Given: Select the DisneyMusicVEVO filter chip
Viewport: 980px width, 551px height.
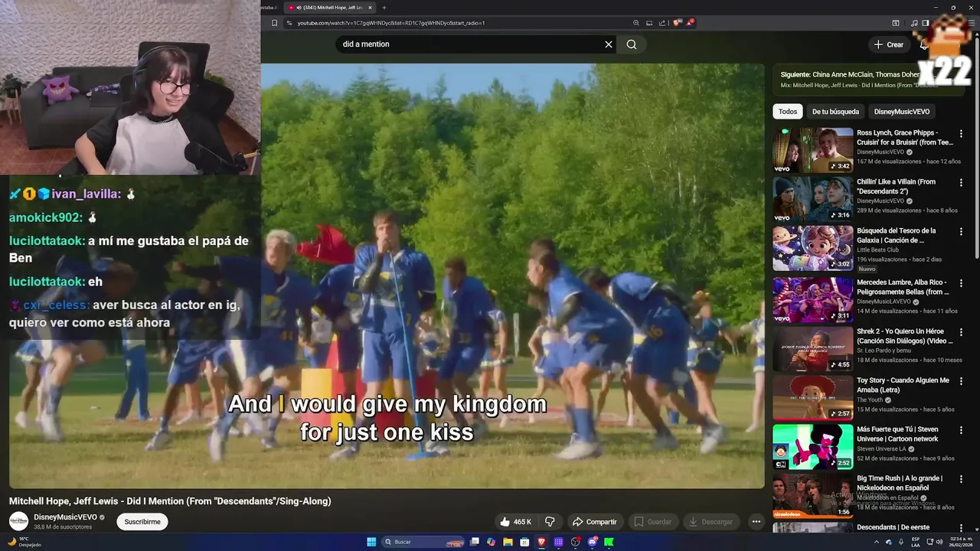Looking at the screenshot, I should (902, 112).
